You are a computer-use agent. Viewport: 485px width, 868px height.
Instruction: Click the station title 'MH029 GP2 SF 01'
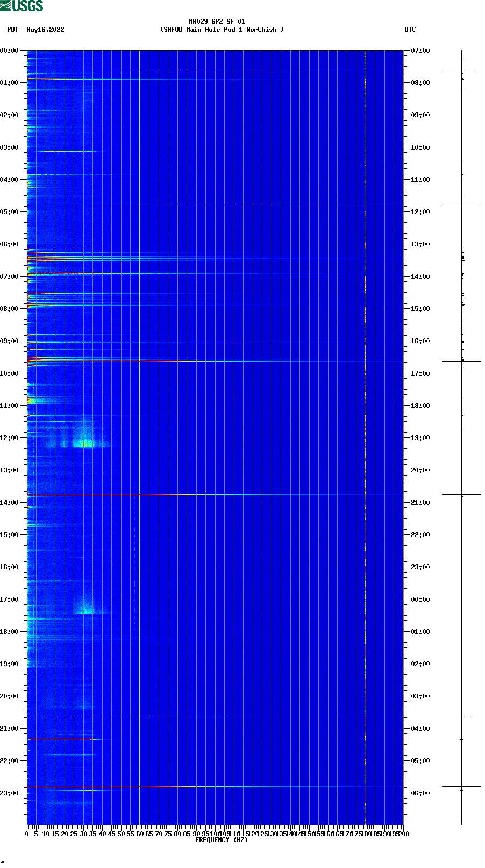[217, 22]
